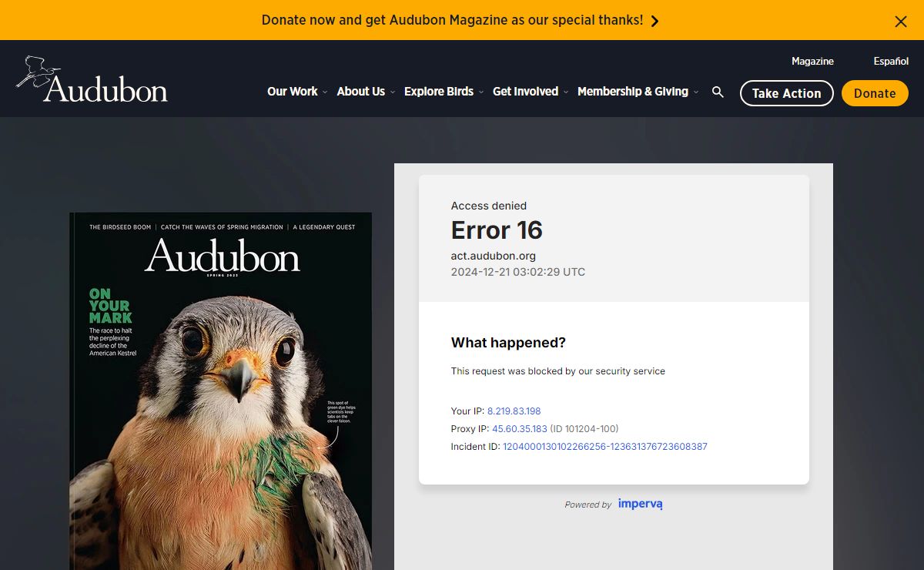Click the blocked by security service message
Viewport: 924px width, 570px height.
click(x=558, y=371)
